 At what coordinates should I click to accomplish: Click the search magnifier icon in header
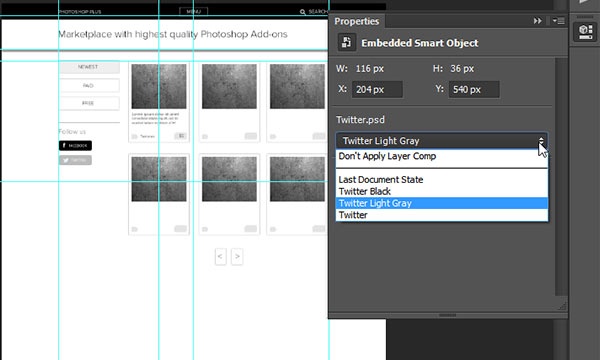[302, 12]
